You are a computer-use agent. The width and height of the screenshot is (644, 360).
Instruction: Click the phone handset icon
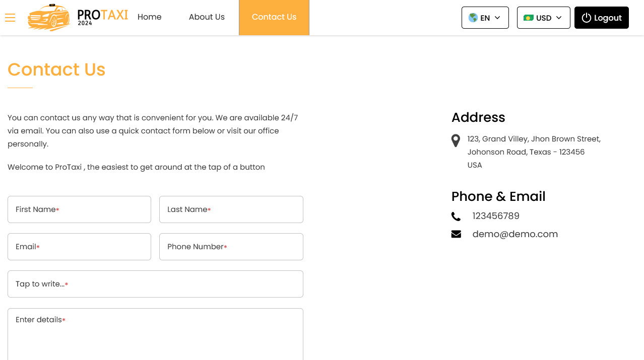[456, 217]
